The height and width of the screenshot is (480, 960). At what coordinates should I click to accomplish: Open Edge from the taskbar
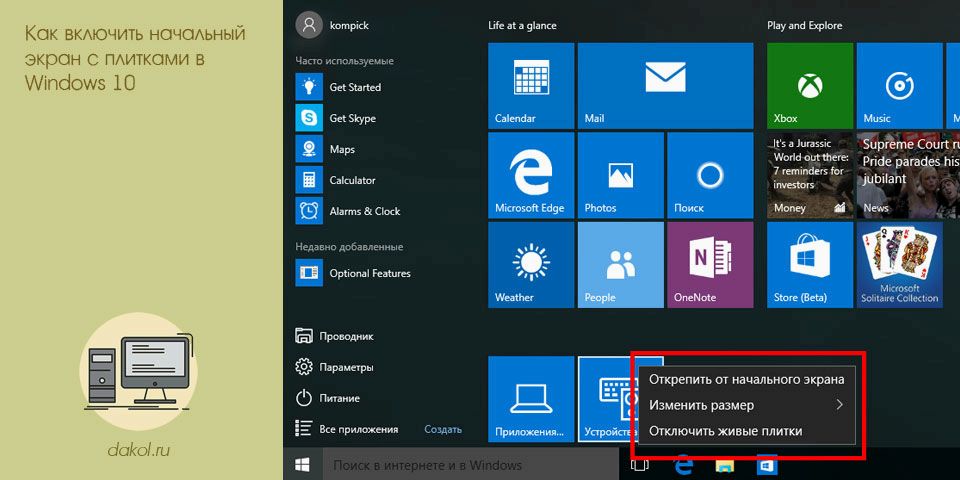pyautogui.click(x=683, y=465)
